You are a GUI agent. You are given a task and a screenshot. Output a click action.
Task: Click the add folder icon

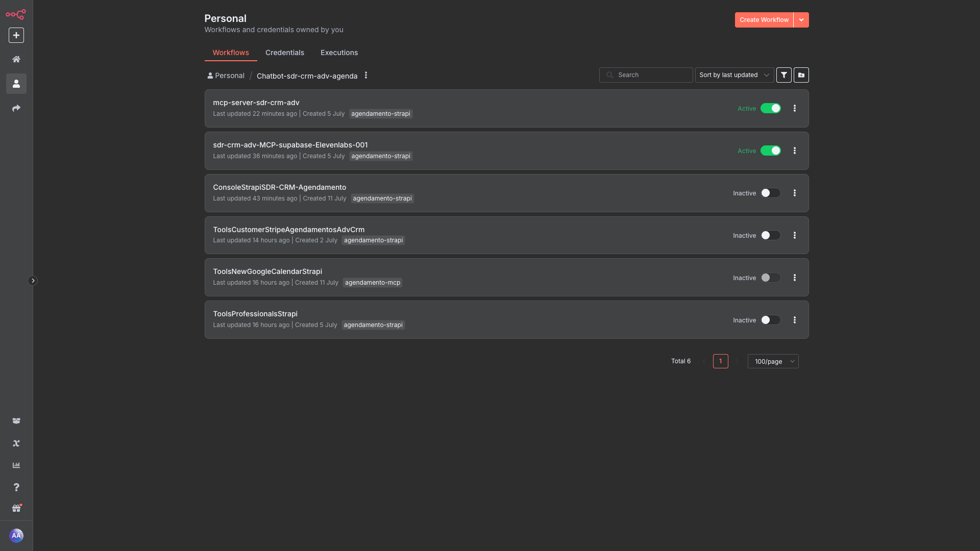(x=801, y=75)
